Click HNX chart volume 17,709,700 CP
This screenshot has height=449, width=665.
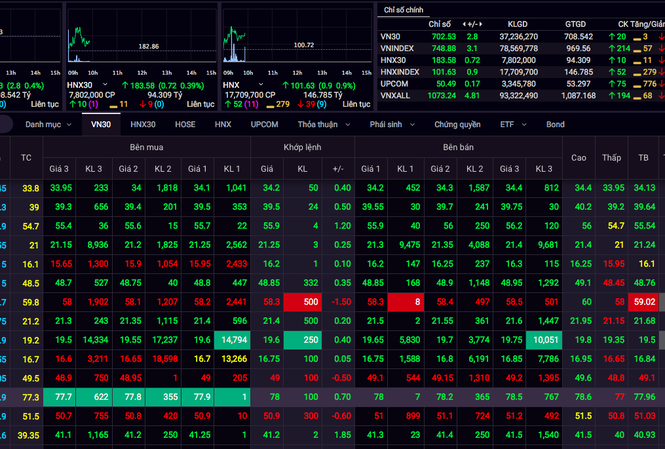point(250,95)
